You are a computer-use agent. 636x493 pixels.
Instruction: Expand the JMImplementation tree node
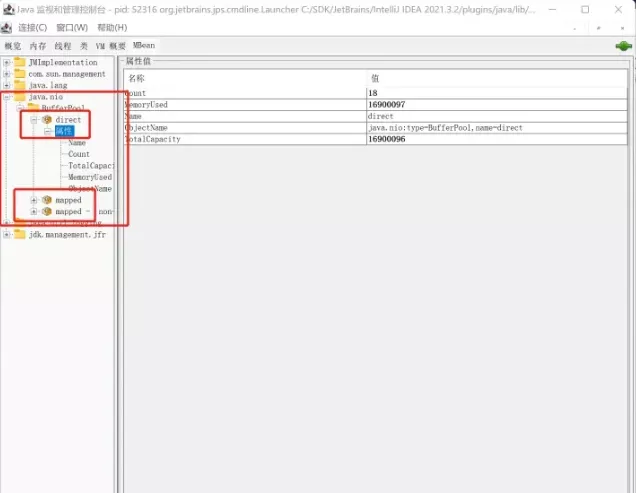coord(6,62)
